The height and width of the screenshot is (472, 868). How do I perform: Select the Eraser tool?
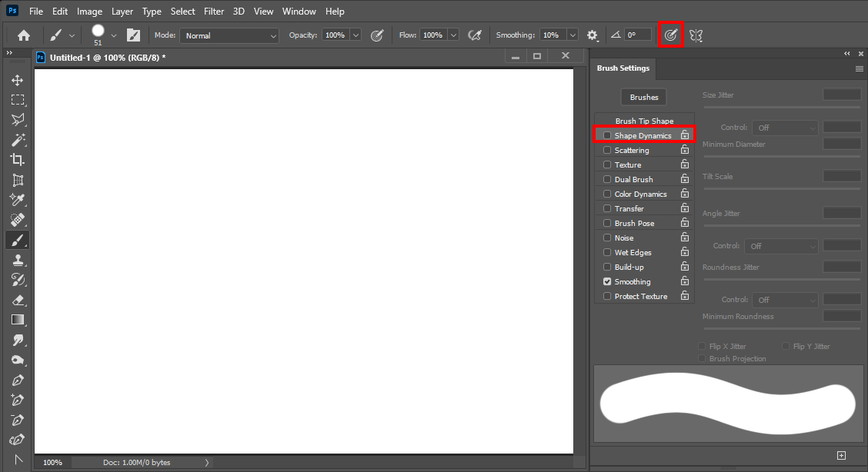coord(18,299)
